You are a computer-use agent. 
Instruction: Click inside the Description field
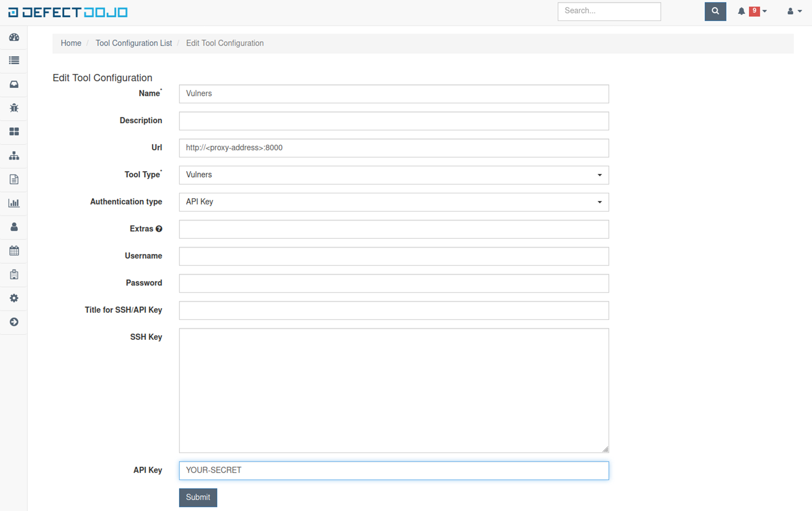click(x=394, y=121)
